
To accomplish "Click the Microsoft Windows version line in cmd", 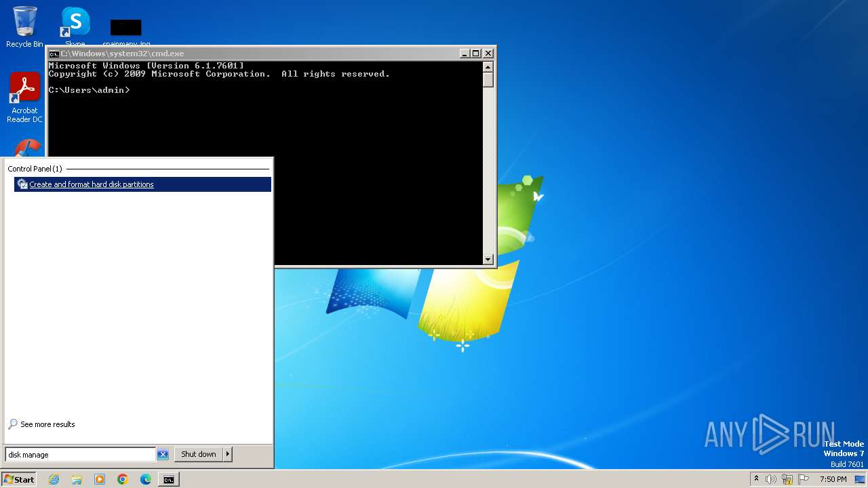I will (146, 66).
